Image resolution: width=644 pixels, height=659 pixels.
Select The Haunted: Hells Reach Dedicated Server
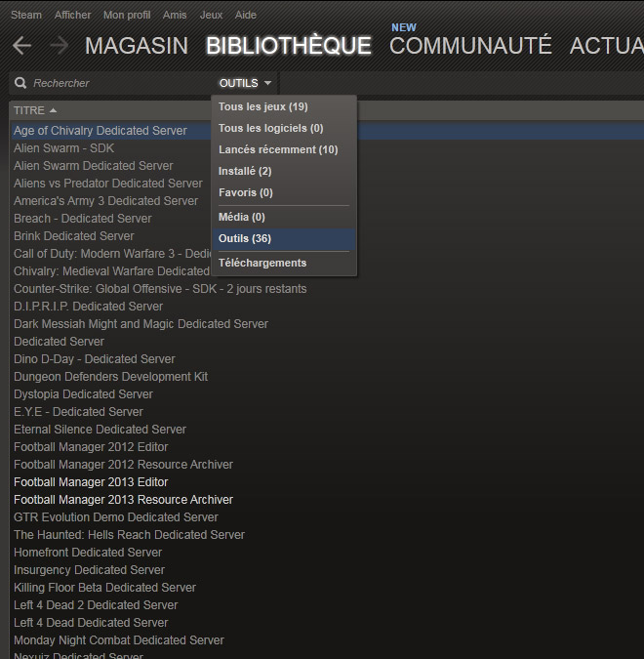pos(130,535)
